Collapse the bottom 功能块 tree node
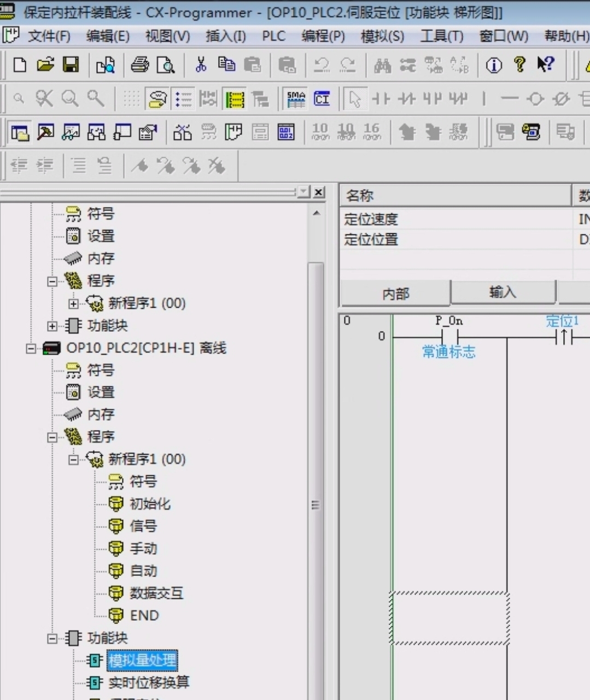 [52, 638]
